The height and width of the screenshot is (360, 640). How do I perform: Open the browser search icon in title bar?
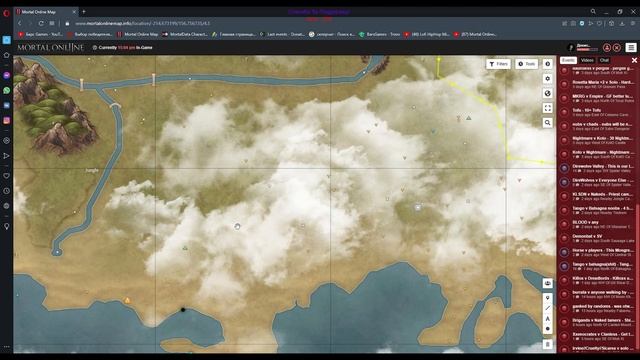[x=593, y=12]
